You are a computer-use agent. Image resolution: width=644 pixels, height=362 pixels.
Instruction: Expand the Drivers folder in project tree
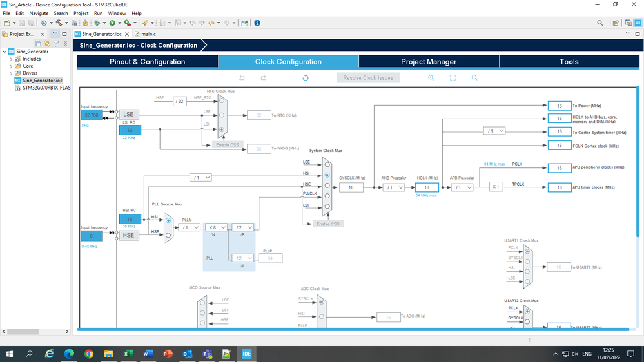point(11,73)
